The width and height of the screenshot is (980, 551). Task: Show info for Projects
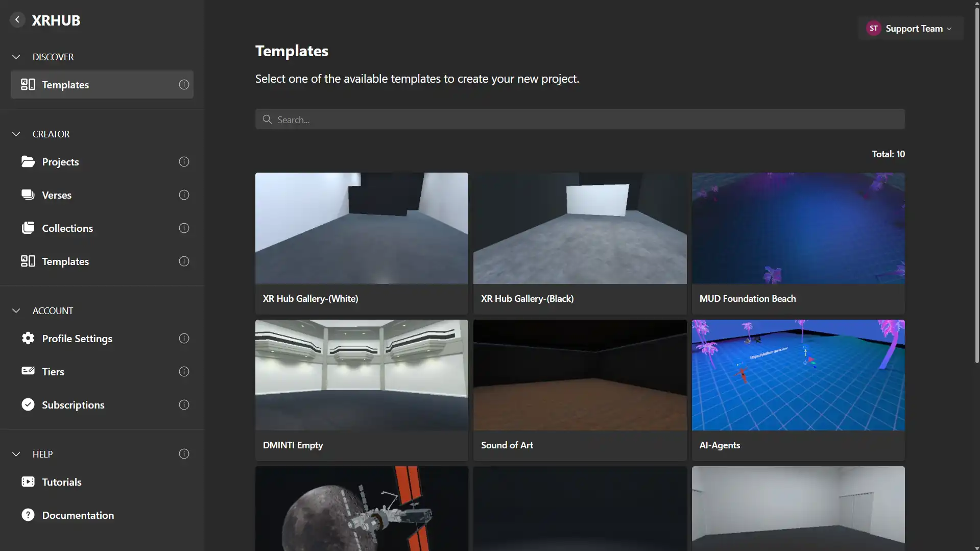(x=184, y=162)
